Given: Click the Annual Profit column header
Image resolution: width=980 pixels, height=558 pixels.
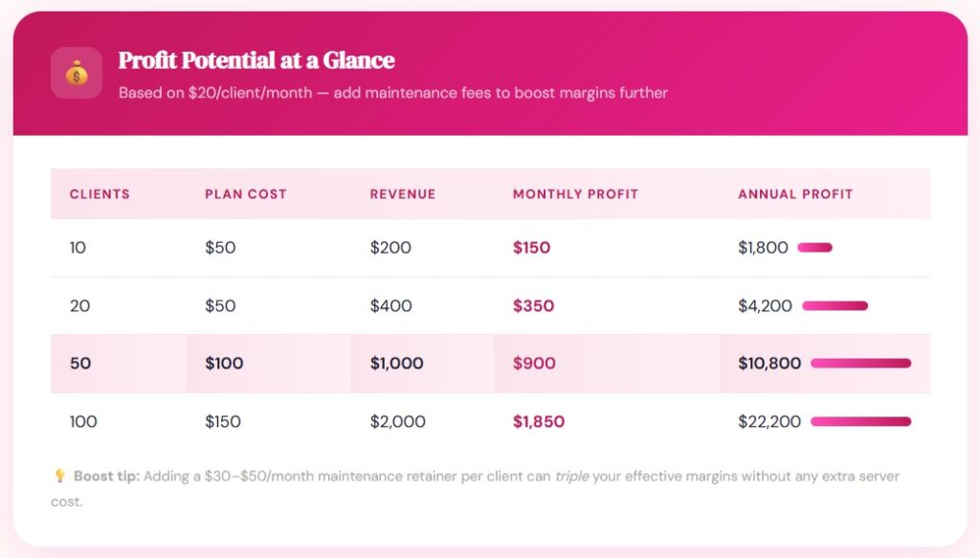Looking at the screenshot, I should (795, 194).
